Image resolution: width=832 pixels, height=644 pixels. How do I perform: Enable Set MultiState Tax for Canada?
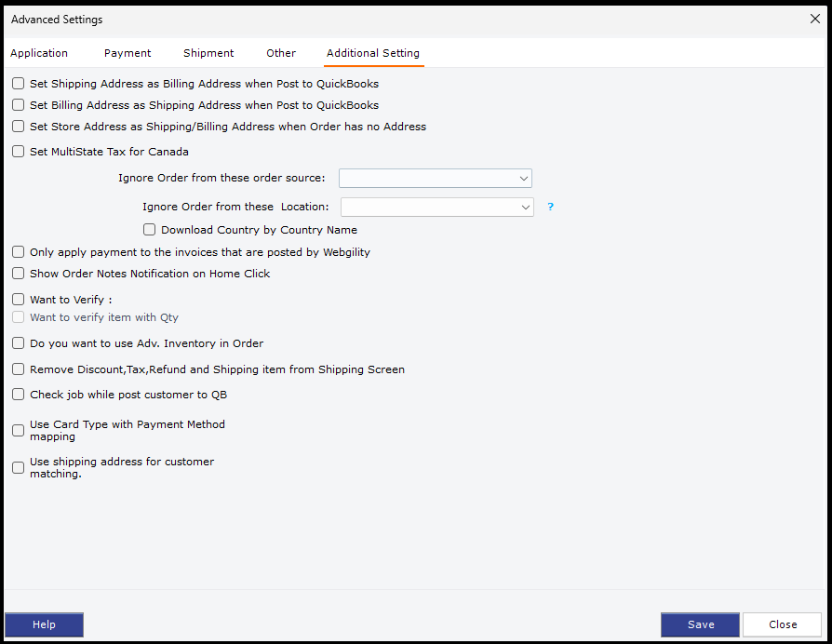[x=19, y=152]
